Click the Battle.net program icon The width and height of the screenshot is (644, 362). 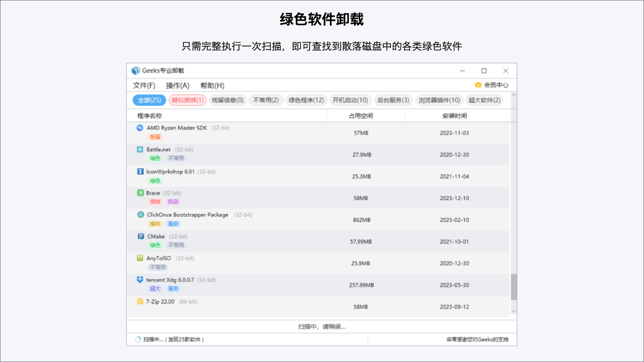click(140, 149)
